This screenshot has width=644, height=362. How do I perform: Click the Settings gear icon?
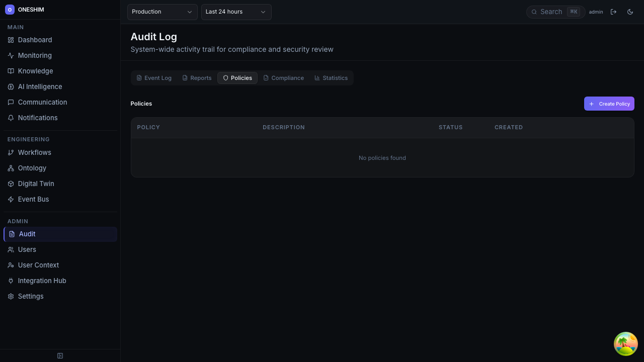click(11, 297)
